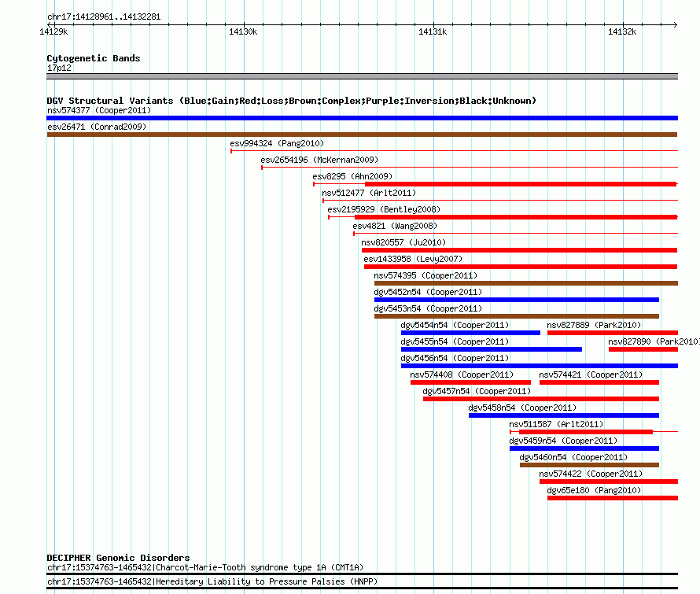Screen dimensions: 700x594
Task: Select the esv2654196 (McKernan2009) label
Action: pyautogui.click(x=319, y=160)
